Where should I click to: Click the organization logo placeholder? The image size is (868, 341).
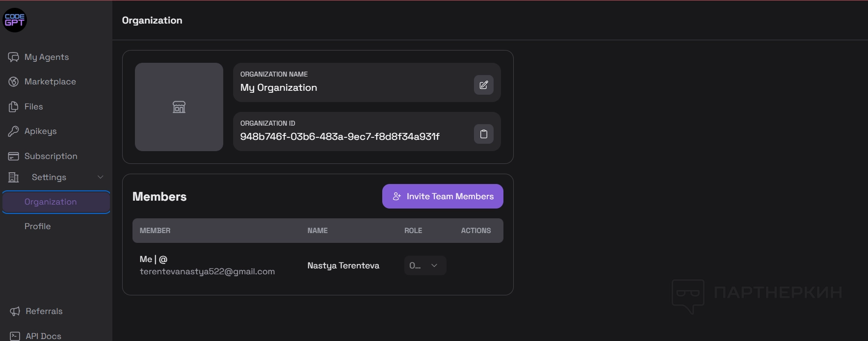(179, 107)
